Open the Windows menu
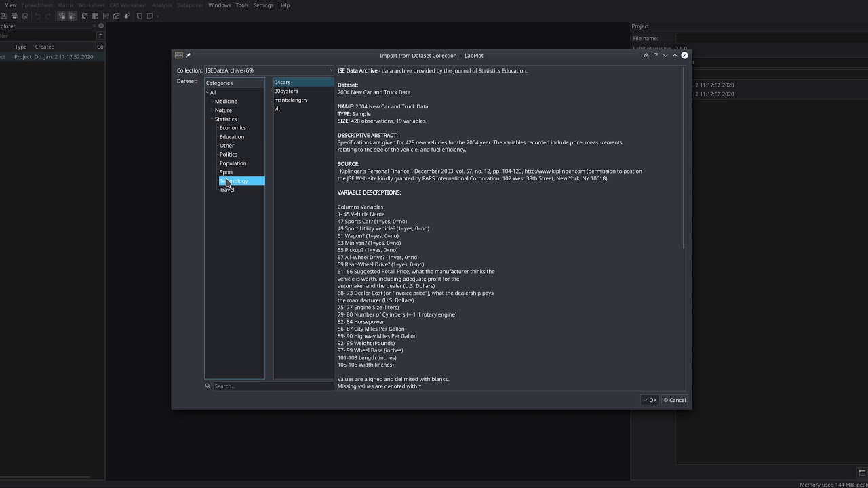 219,5
